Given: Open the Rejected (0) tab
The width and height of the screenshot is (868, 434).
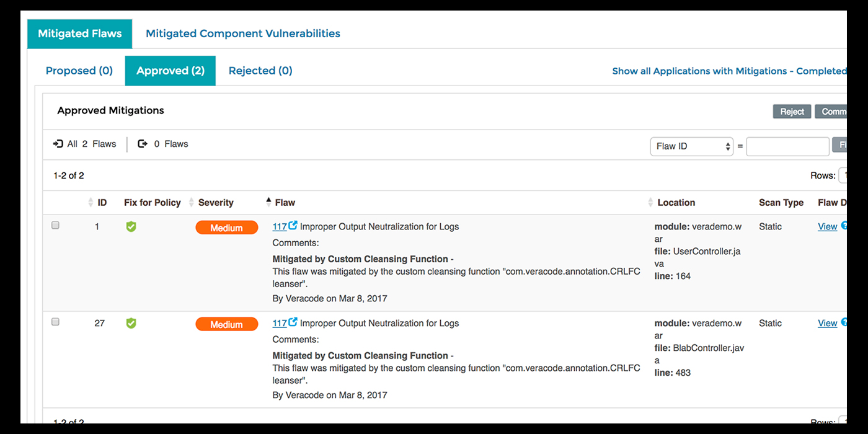Looking at the screenshot, I should pos(260,71).
